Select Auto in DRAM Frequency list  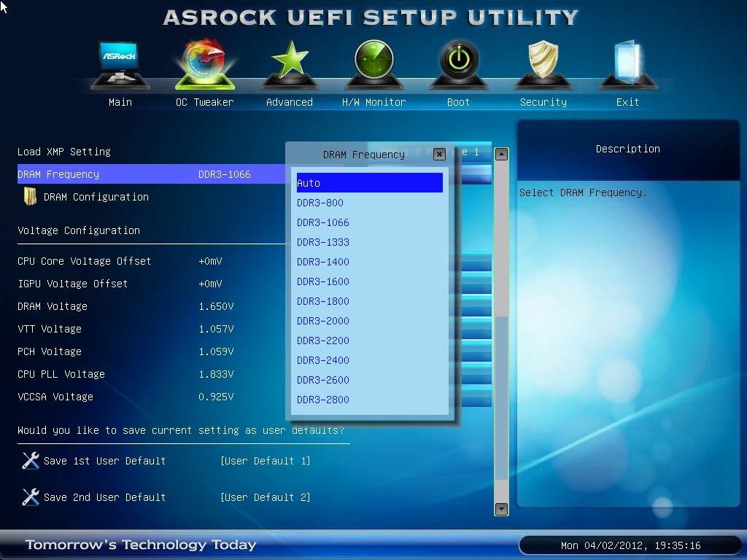coord(369,183)
